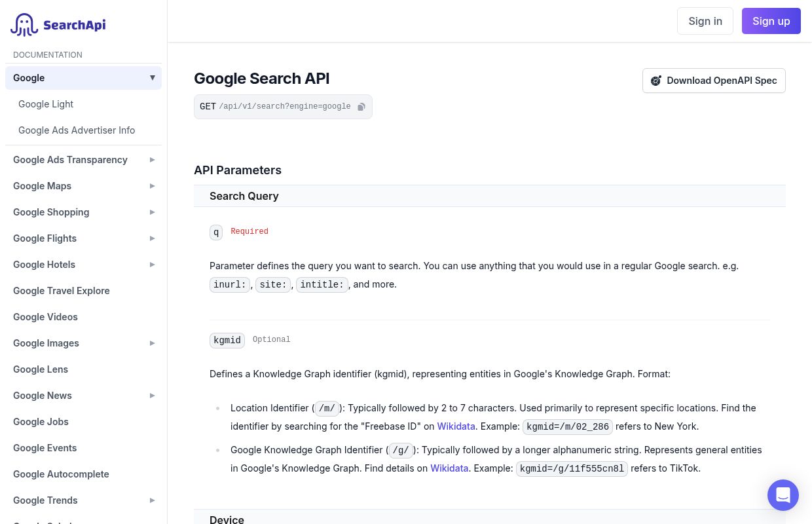Open Google Jobs documentation
Viewport: 812px width, 524px height.
click(41, 422)
